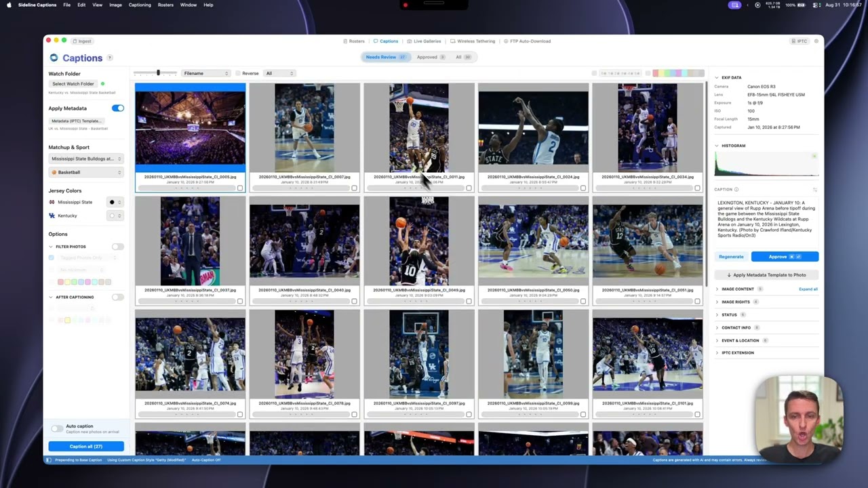This screenshot has width=868, height=488.
Task: Click the caption info icon
Action: click(736, 190)
